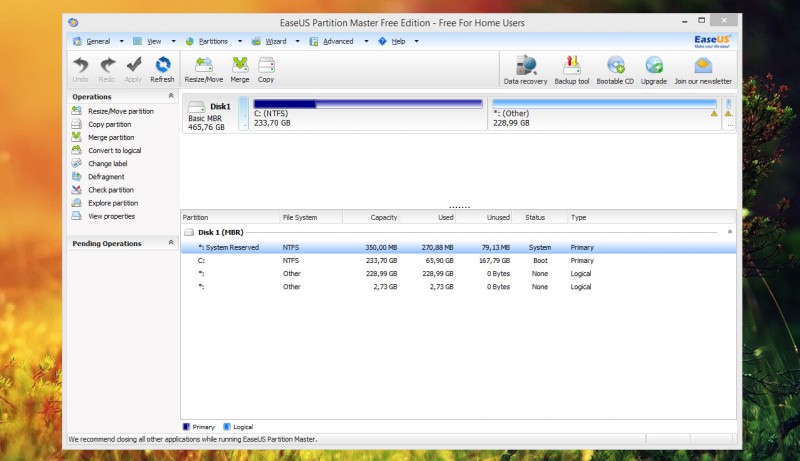Click the Redo toolbar icon
Screen dimensions: 800x461
107,65
